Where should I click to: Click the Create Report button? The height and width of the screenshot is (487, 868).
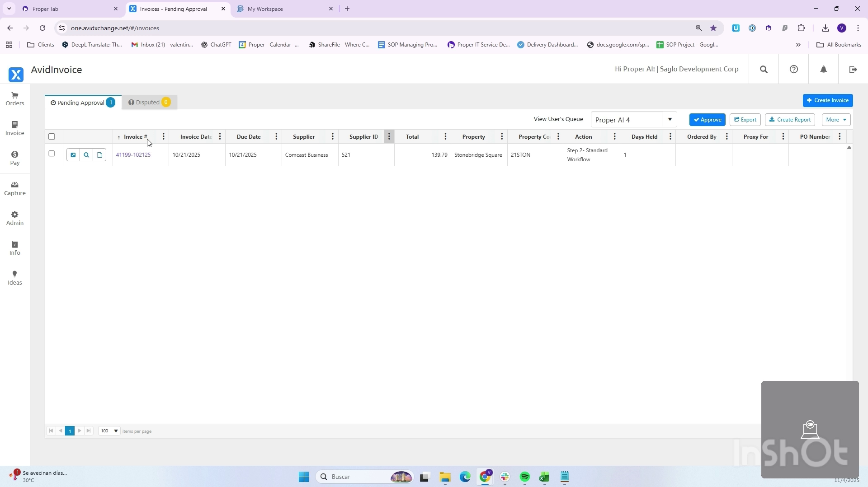coord(790,120)
